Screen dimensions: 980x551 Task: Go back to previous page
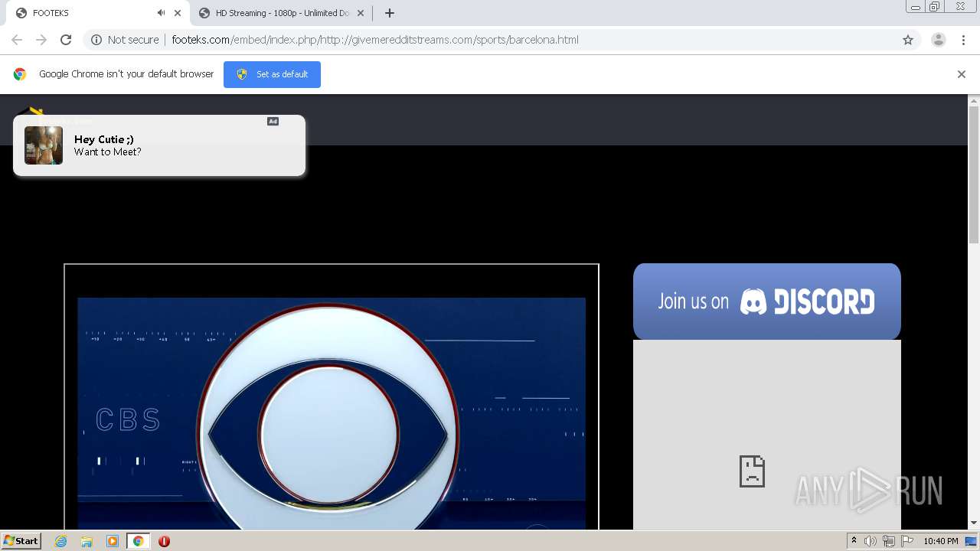17,40
